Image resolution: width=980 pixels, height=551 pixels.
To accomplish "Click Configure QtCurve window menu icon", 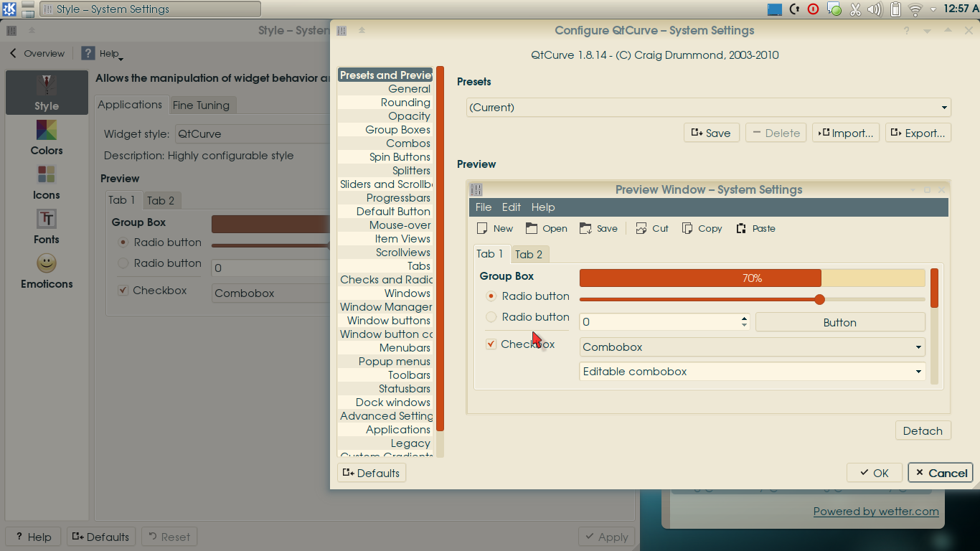I will click(341, 31).
